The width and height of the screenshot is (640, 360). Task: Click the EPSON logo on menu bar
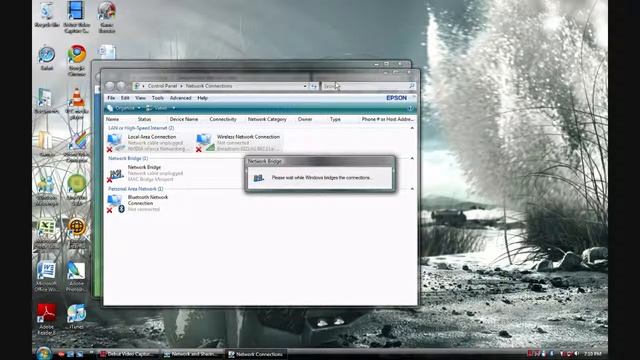click(396, 98)
